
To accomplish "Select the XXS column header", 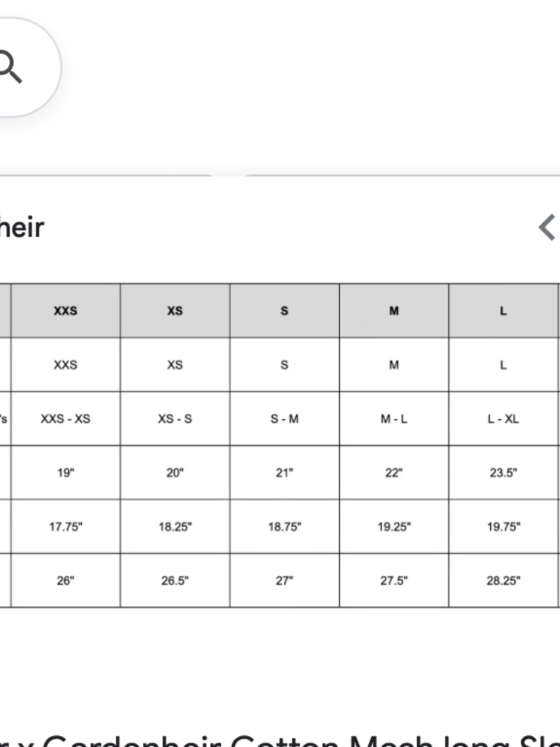I will click(66, 310).
